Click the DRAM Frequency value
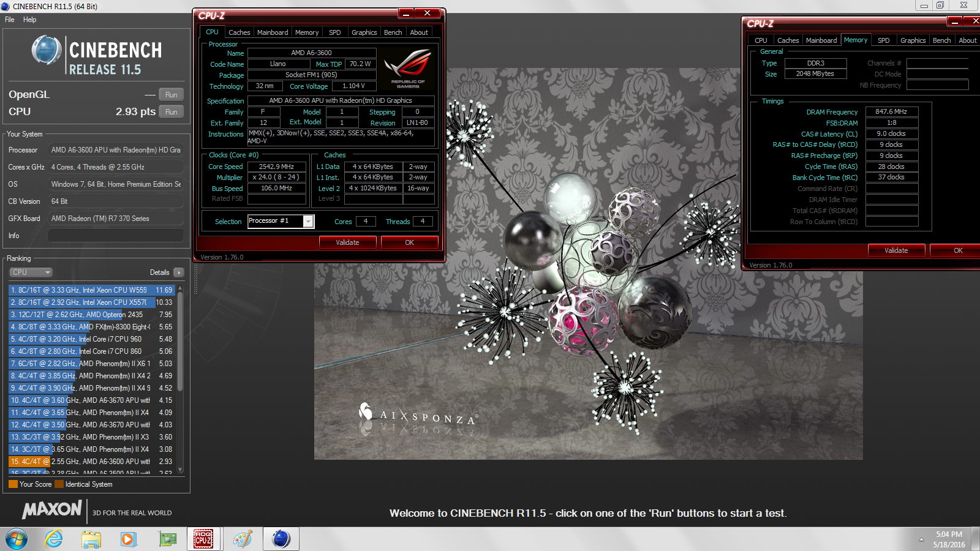Screen dimensions: 980x551 point(891,111)
